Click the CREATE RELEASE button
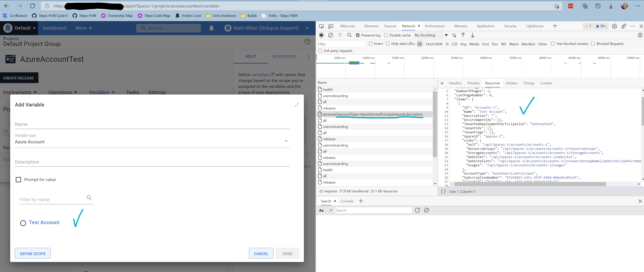This screenshot has width=644, height=272. pyautogui.click(x=19, y=78)
